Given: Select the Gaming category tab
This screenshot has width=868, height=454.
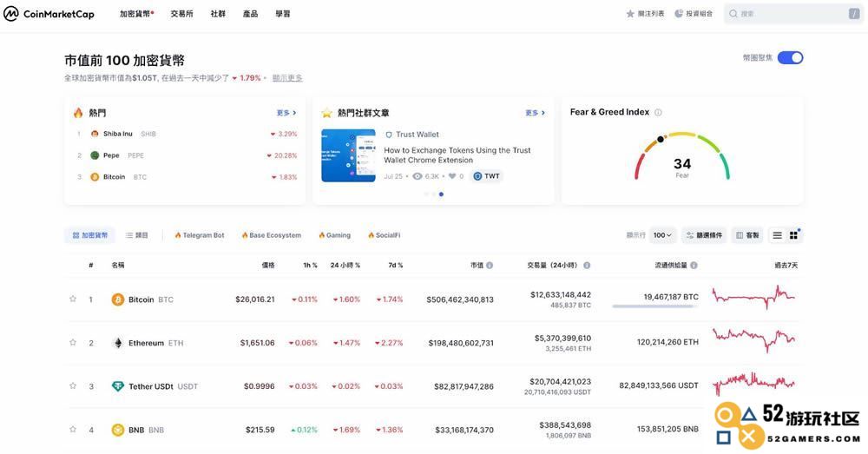Looking at the screenshot, I should click(335, 235).
